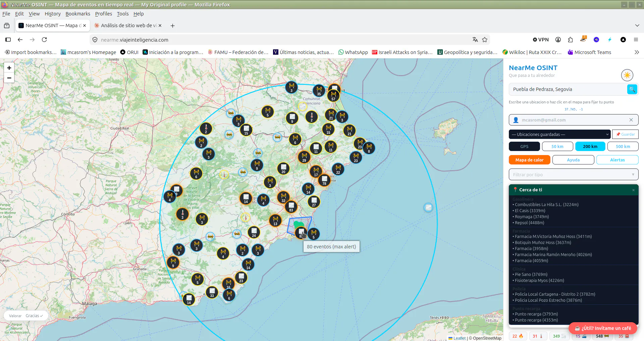Click the Valorar rating label
644x341 pixels.
coord(15,316)
